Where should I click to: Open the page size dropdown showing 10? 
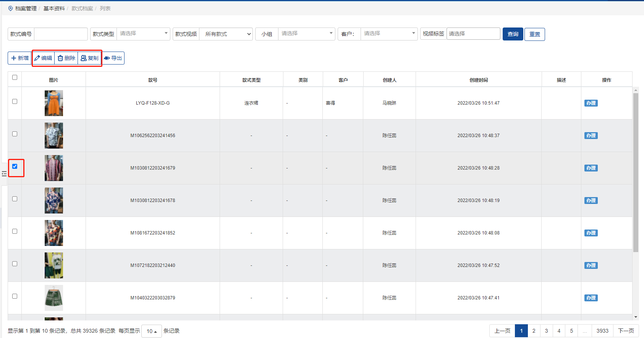click(x=152, y=331)
